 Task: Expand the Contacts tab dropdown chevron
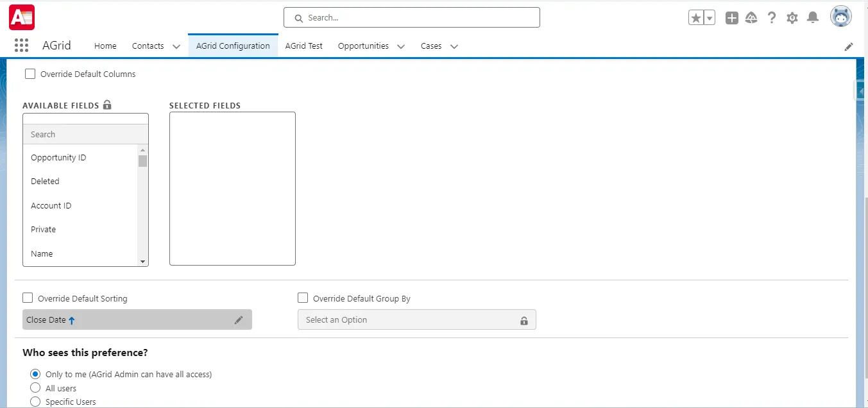tap(176, 46)
